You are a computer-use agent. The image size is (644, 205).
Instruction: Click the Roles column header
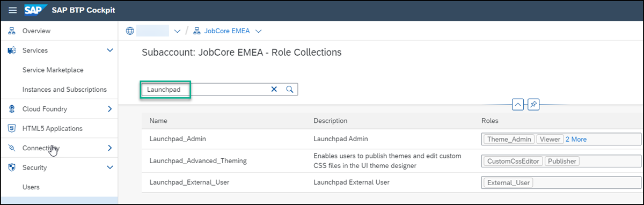coord(490,121)
